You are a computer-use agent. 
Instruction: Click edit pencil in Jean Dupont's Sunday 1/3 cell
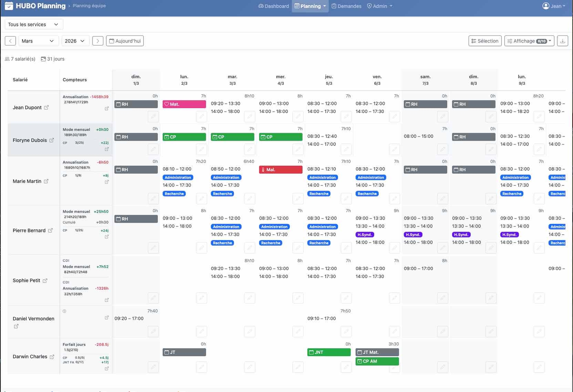point(153,116)
